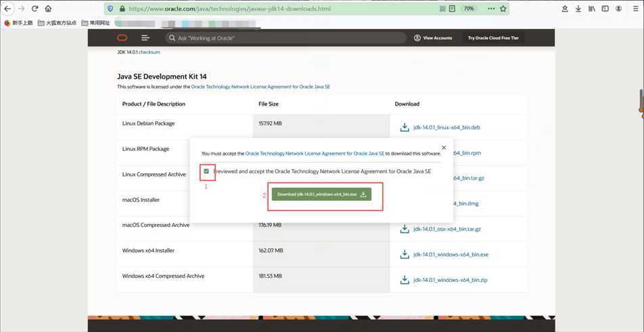Click 'Windows x64 Compressed Archive' text
Screen dimensions: 644x332
pos(163,276)
